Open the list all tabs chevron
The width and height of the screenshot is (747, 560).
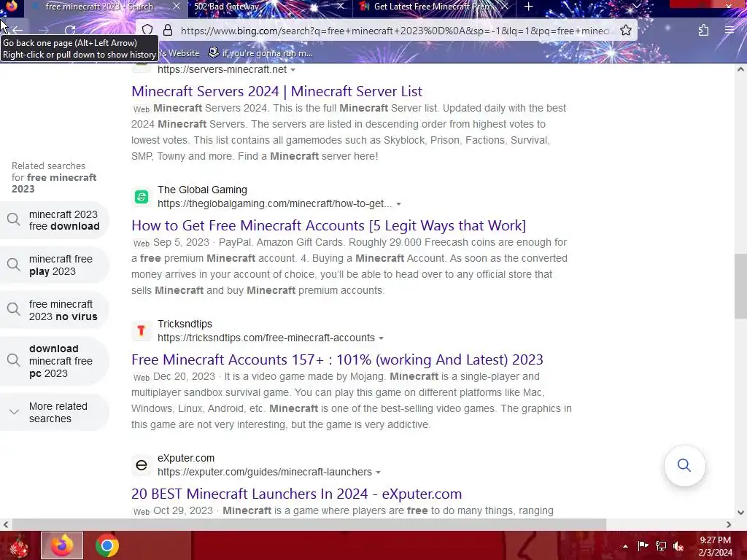(x=636, y=7)
